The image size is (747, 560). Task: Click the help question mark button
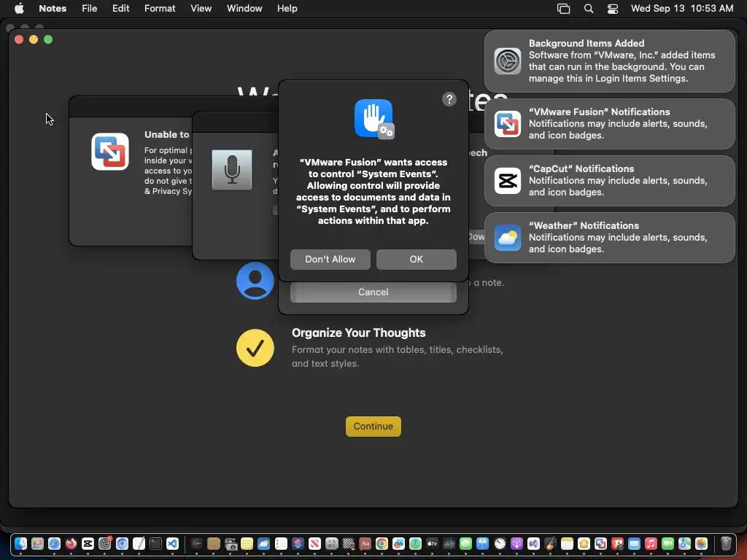pos(449,99)
